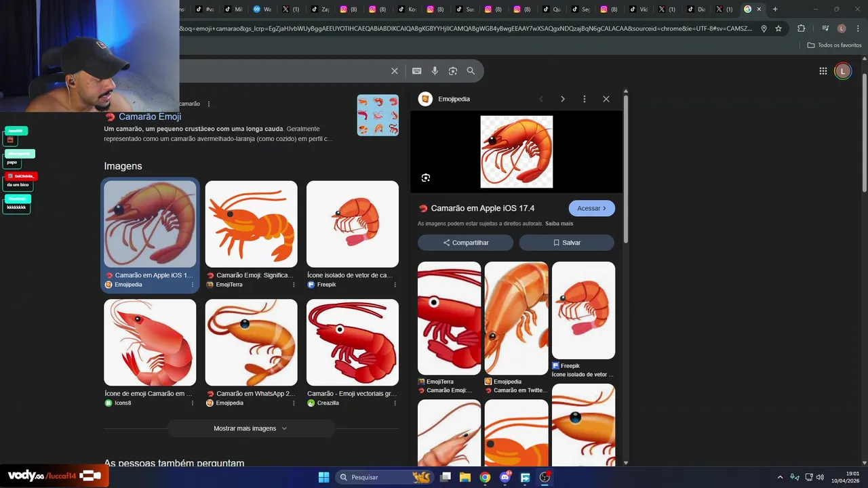This screenshot has height=488, width=868.
Task: Switch to the 'Vici' TikTok tab
Action: click(x=639, y=9)
